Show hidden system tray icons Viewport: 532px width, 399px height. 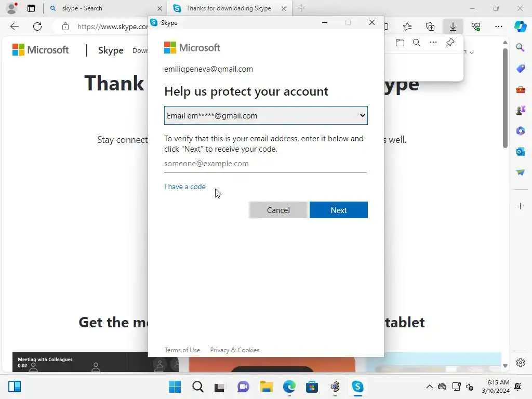pyautogui.click(x=429, y=387)
